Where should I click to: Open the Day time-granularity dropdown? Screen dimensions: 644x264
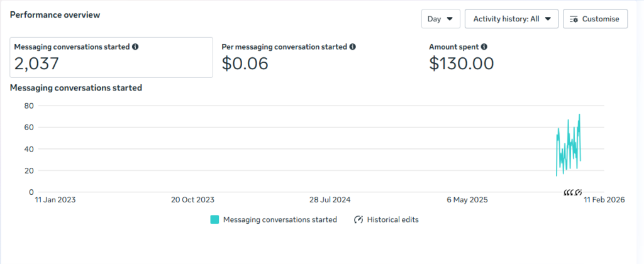[x=441, y=19]
